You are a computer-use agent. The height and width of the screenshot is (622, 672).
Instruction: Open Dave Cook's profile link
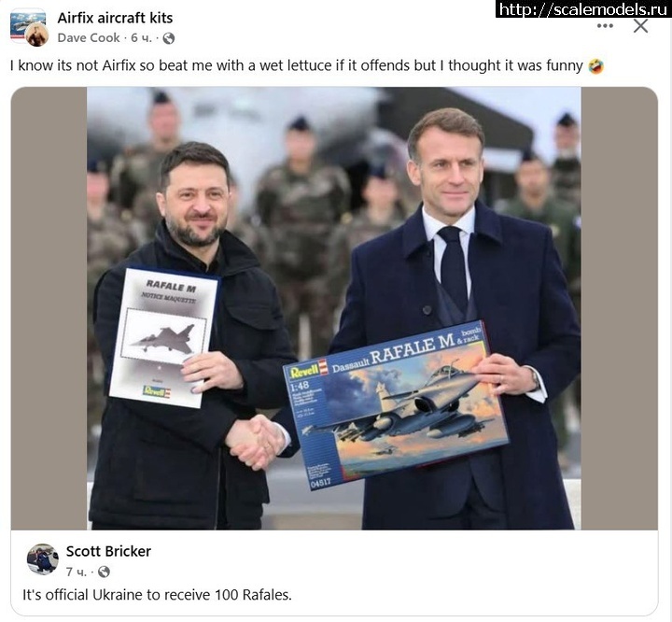(89, 38)
